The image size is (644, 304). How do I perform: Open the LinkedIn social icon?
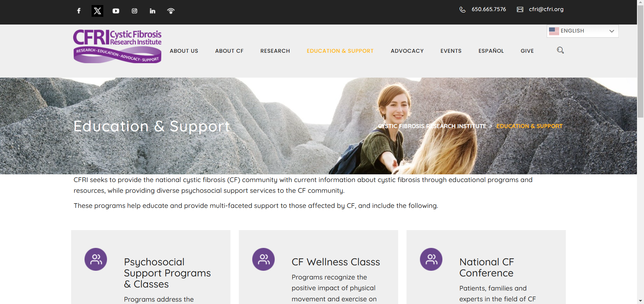tap(153, 11)
